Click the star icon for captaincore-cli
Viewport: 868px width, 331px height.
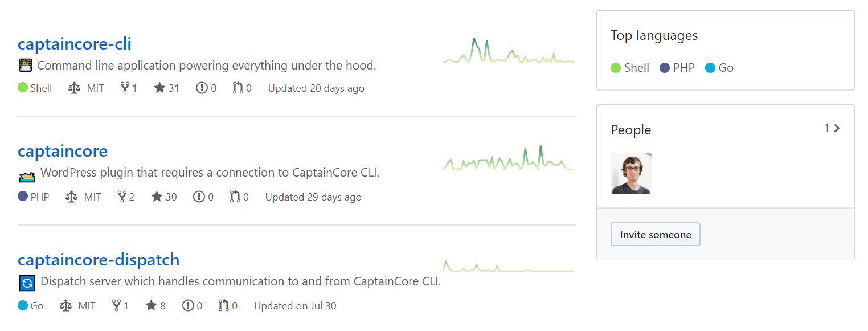point(159,88)
